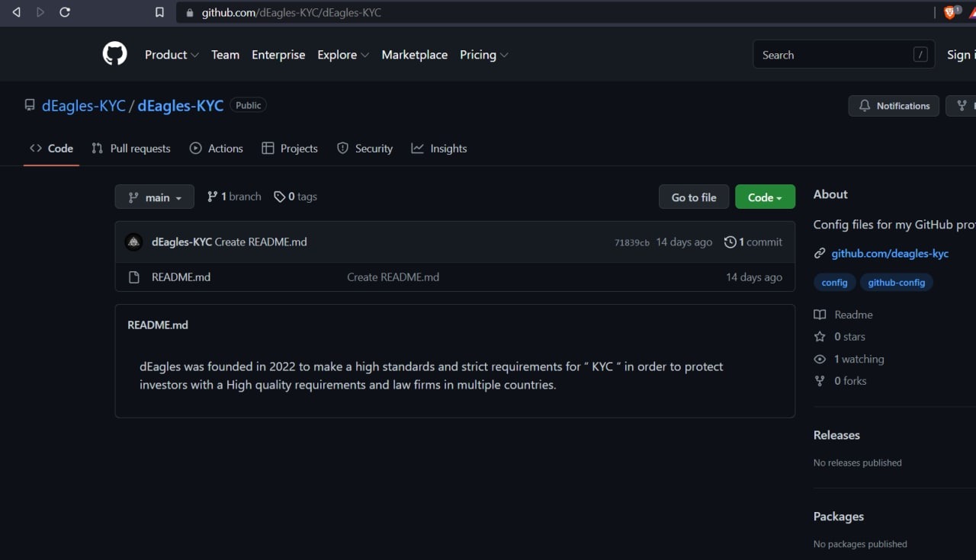Click the "No packages published" text

coord(860,545)
